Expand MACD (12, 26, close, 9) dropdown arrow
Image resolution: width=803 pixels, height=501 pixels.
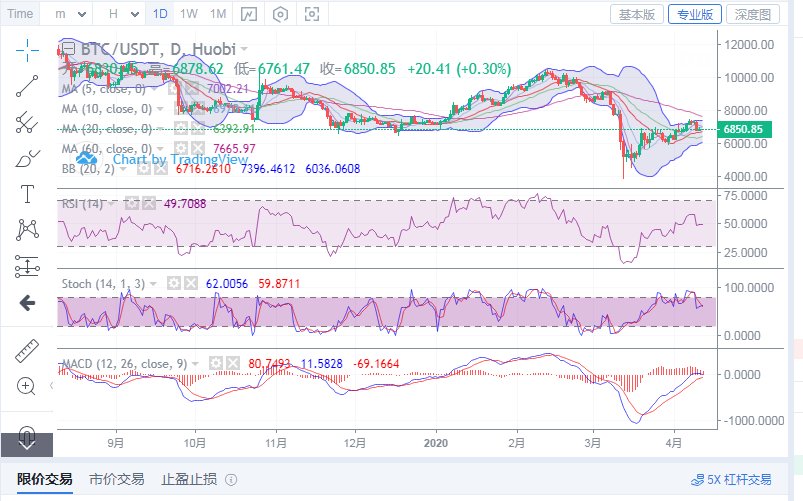(x=195, y=364)
